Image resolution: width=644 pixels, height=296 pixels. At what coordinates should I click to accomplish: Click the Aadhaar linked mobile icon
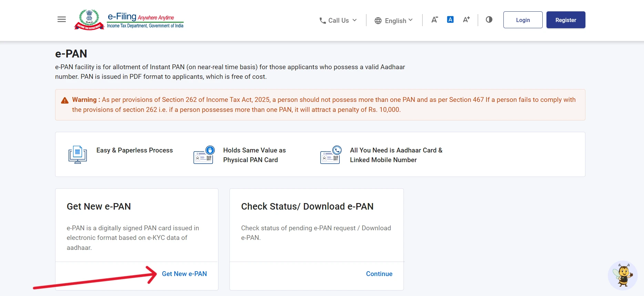click(331, 155)
